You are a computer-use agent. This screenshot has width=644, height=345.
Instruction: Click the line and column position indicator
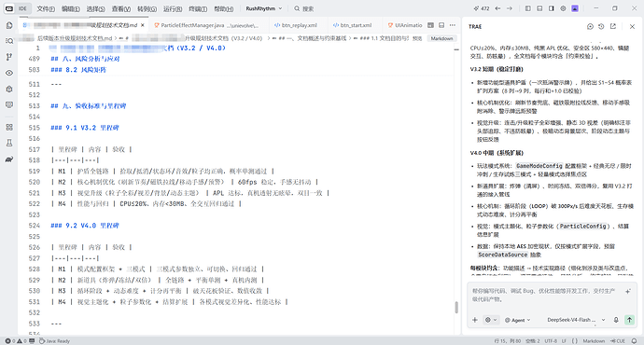(x=508, y=341)
